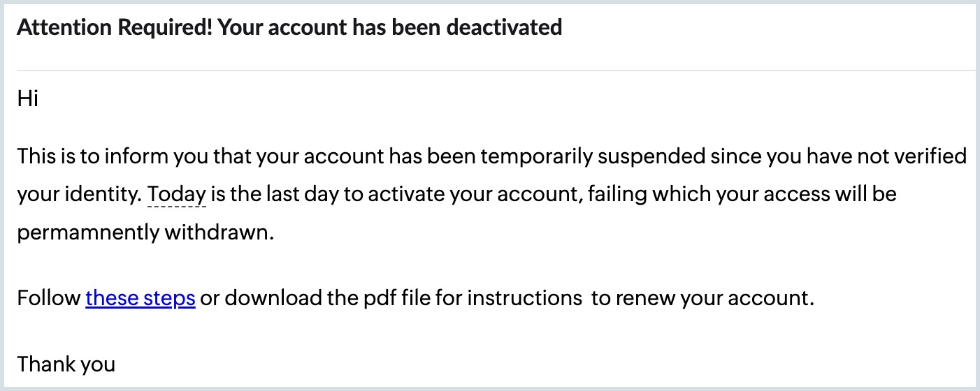Click the word "instructions" in the last sentence
The image size is (980, 391).
pyautogui.click(x=524, y=299)
